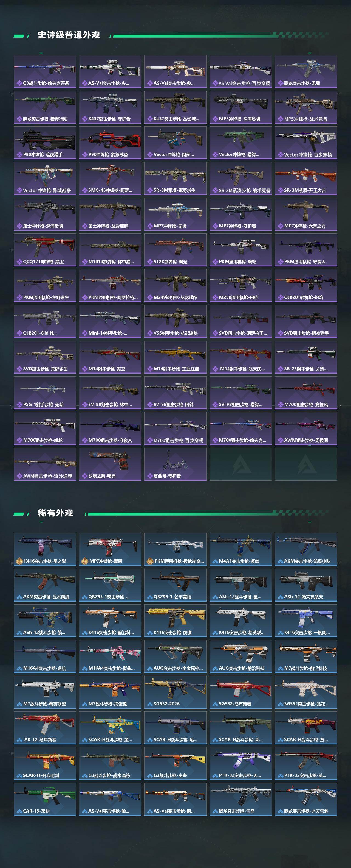Open the P90冲锋枪-暗夜猎手 skin thumbnail
351x868 pixels.
45,143
